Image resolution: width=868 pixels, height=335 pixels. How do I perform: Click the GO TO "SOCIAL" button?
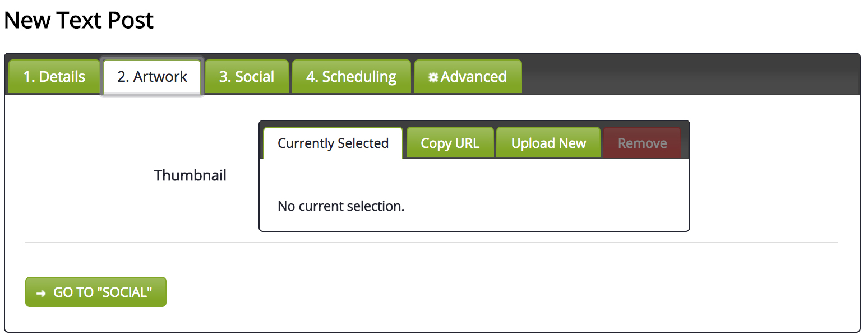[x=96, y=292]
